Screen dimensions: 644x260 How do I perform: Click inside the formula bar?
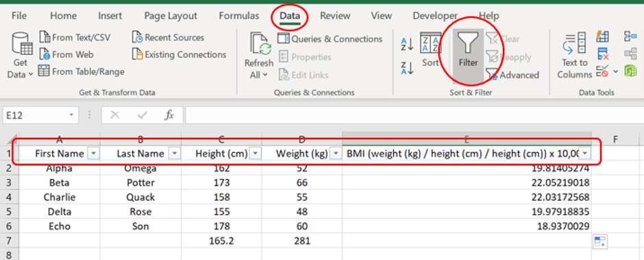click(414, 115)
